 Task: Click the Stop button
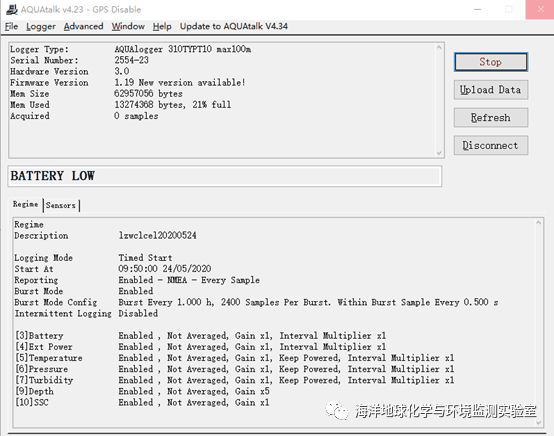tap(491, 62)
